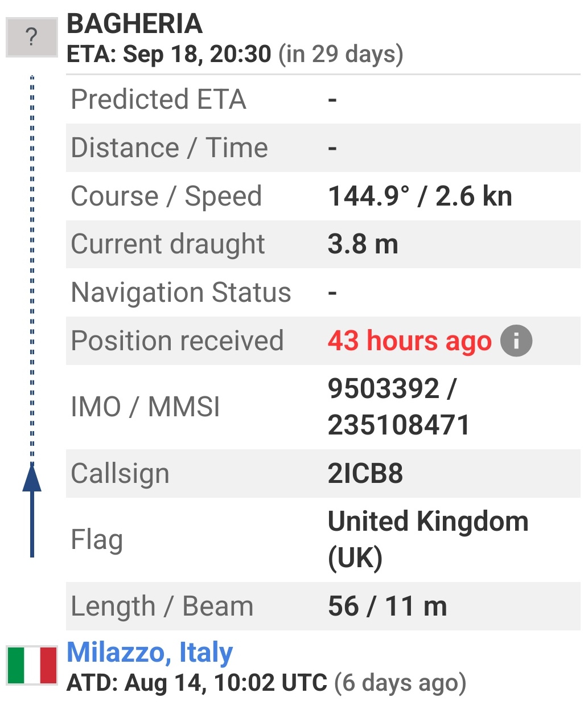
Task: Click the dotted route progress line
Action: [x=32, y=268]
